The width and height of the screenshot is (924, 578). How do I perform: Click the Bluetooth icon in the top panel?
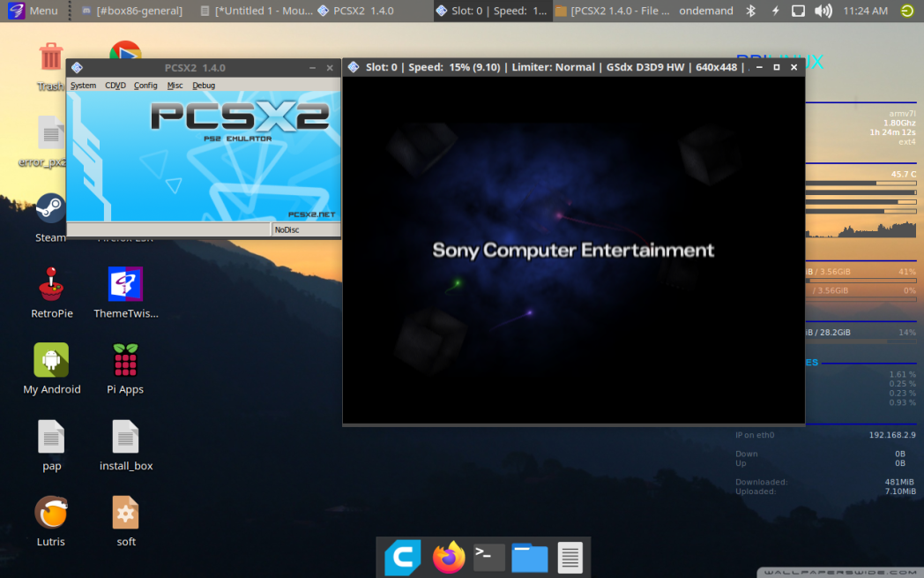(x=751, y=11)
